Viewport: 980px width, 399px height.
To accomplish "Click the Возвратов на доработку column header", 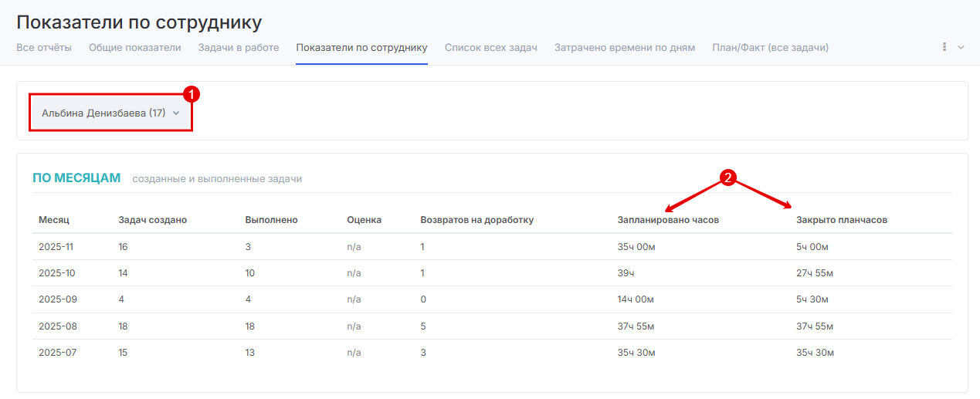I will 476,220.
